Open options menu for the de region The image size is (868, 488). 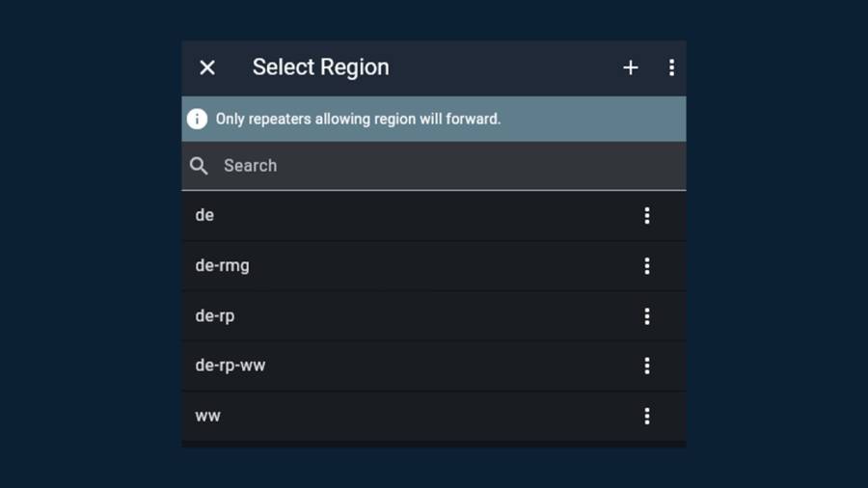pyautogui.click(x=647, y=216)
